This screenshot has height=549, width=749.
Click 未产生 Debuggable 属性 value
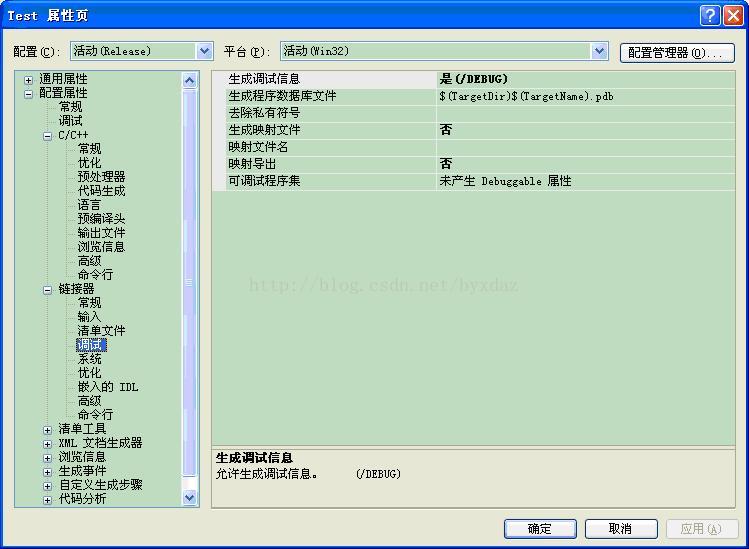tap(505, 181)
